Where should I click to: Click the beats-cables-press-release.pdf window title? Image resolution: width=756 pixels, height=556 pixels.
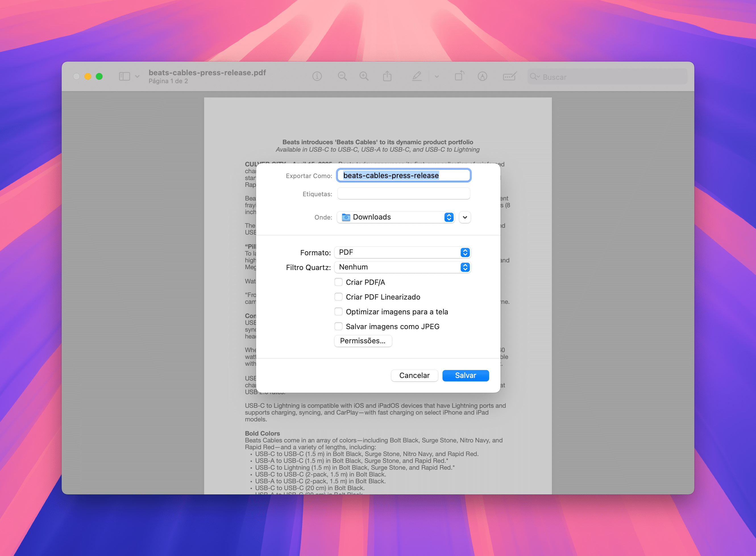207,72
